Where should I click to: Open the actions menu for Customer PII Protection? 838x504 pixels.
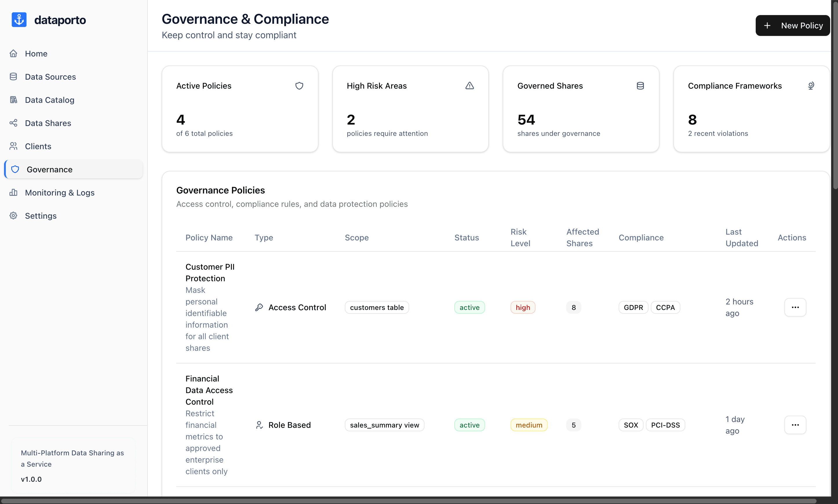(795, 307)
